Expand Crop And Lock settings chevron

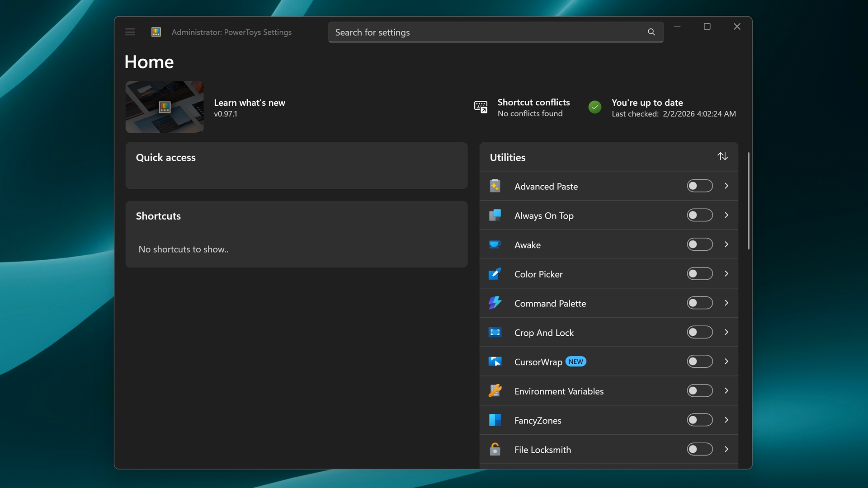tap(726, 332)
